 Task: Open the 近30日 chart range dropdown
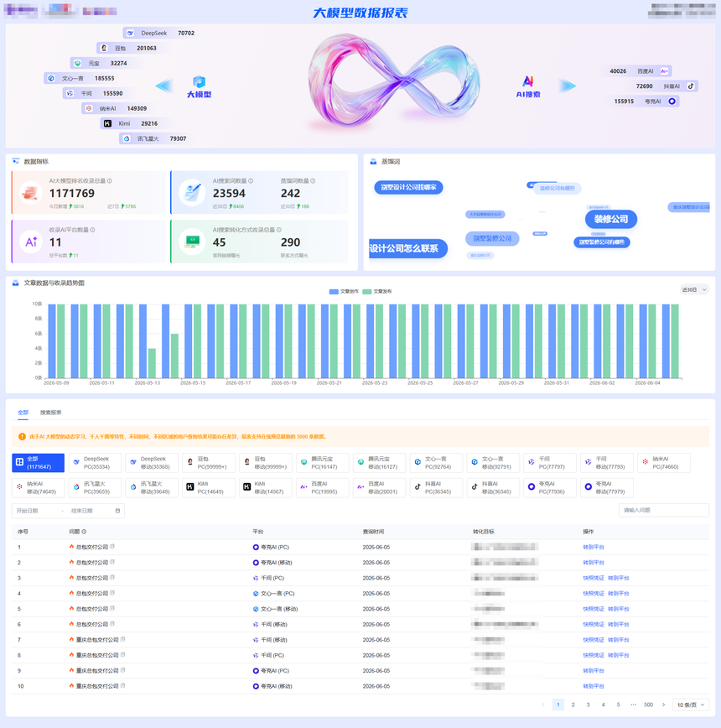[x=694, y=289]
